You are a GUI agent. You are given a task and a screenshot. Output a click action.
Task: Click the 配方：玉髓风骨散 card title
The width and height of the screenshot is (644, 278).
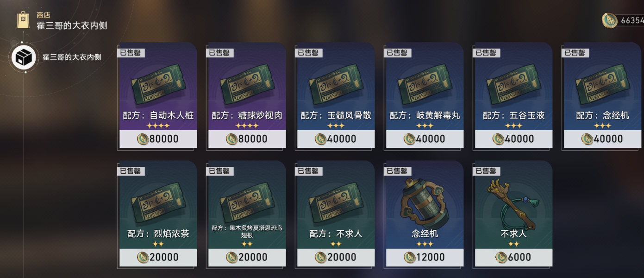click(336, 115)
